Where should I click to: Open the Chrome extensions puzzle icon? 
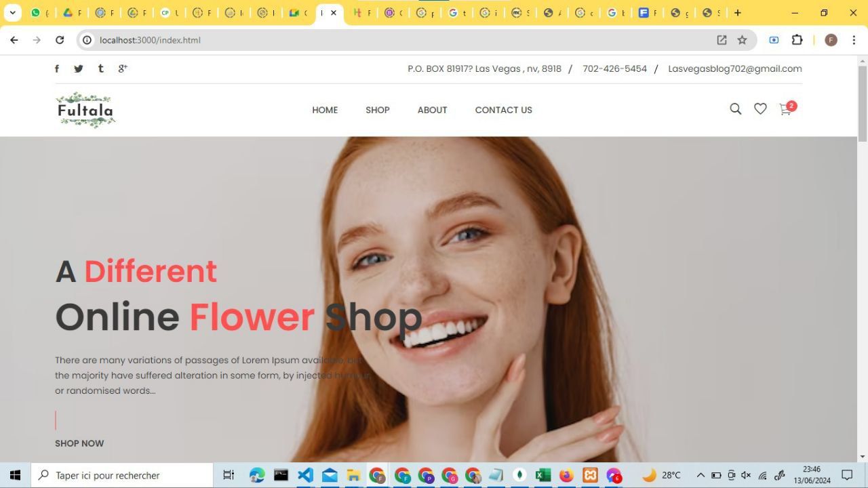797,40
